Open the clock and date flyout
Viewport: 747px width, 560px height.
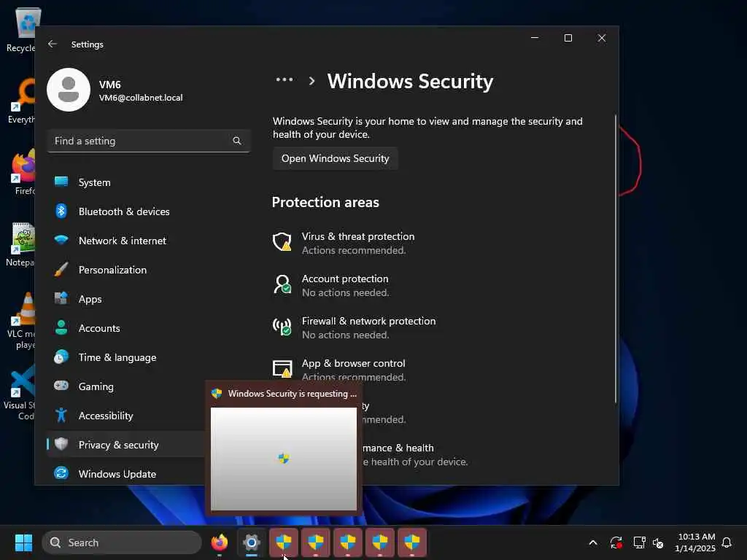click(x=695, y=542)
